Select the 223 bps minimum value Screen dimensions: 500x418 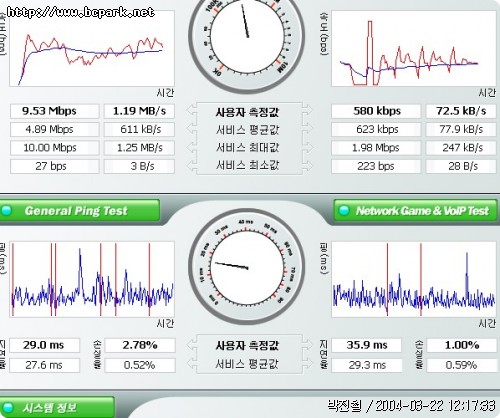tap(376, 166)
